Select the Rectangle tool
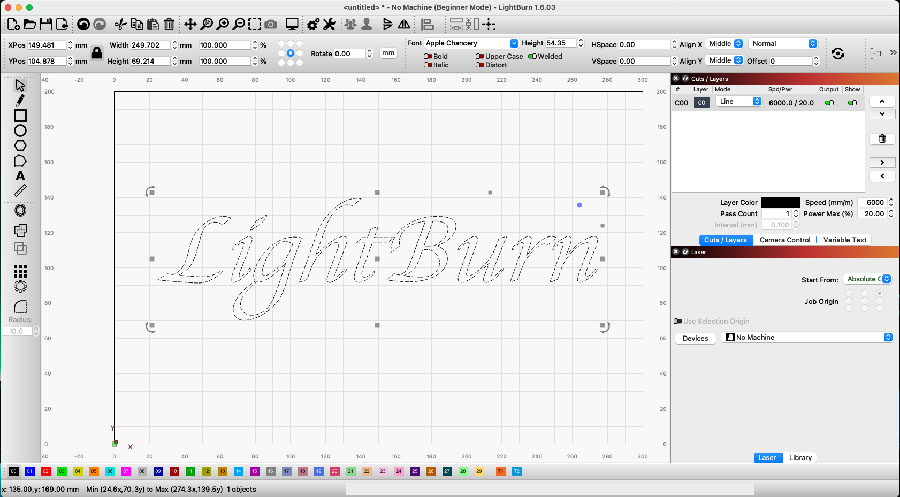The width and height of the screenshot is (900, 497). 20,115
